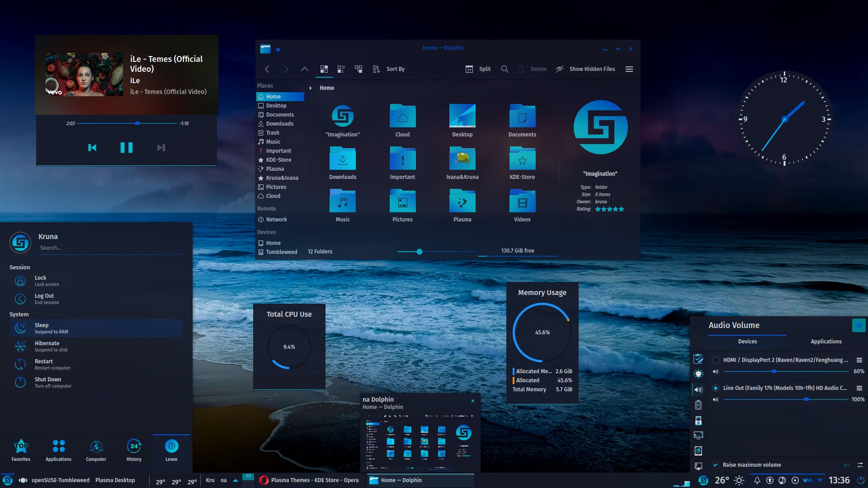Open the Dolphin hamburger menu
The height and width of the screenshot is (488, 868).
(629, 69)
